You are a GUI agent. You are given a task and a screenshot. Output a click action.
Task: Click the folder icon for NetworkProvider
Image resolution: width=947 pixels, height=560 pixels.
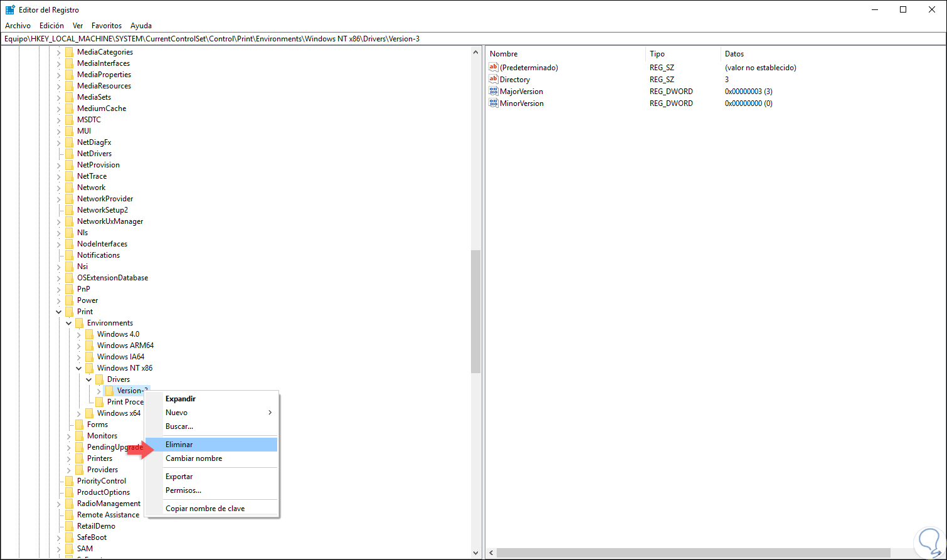click(69, 199)
